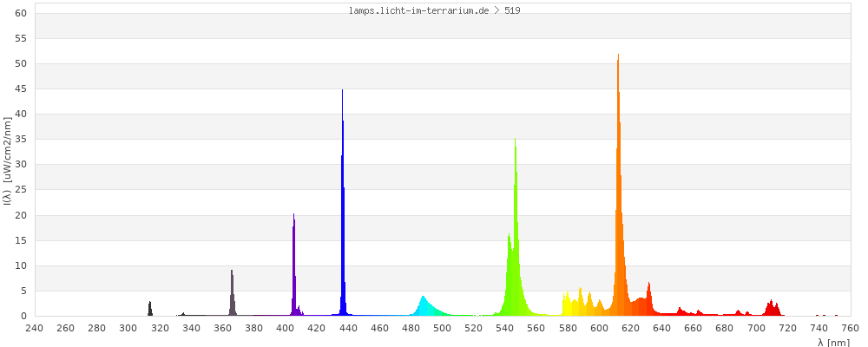Click the 760 tick label on x-axis
Image resolution: width=868 pixels, height=347 pixels.
[x=850, y=328]
